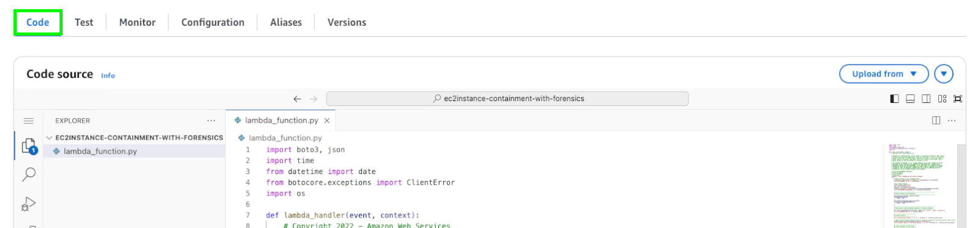This screenshot has height=228, width=980.
Task: Click the line "import boto3, json"
Action: (305, 150)
